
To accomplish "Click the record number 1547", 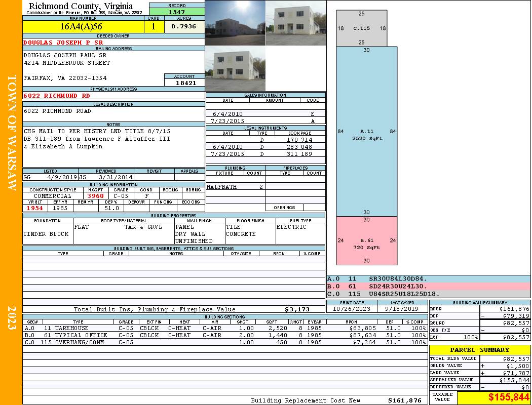I will click(177, 12).
